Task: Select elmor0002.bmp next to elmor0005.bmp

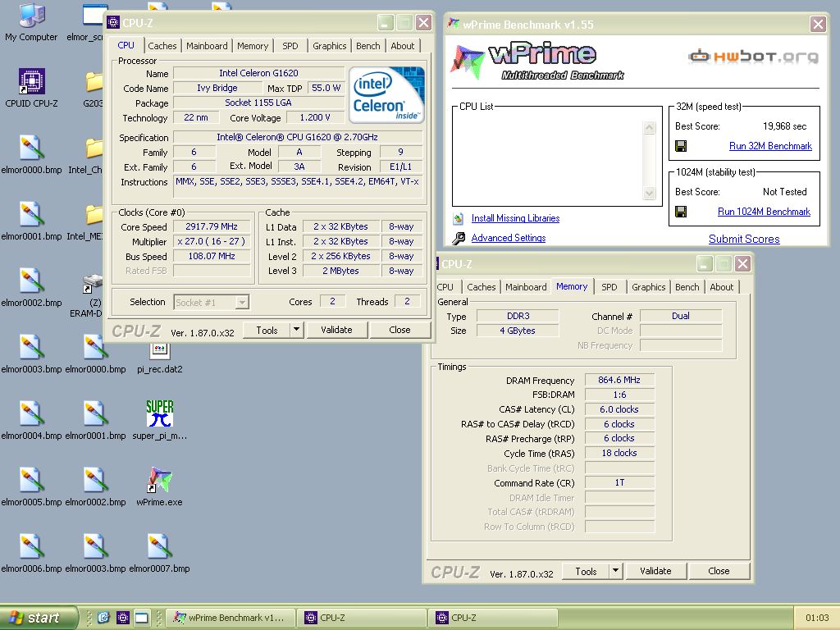Action: coord(95,486)
